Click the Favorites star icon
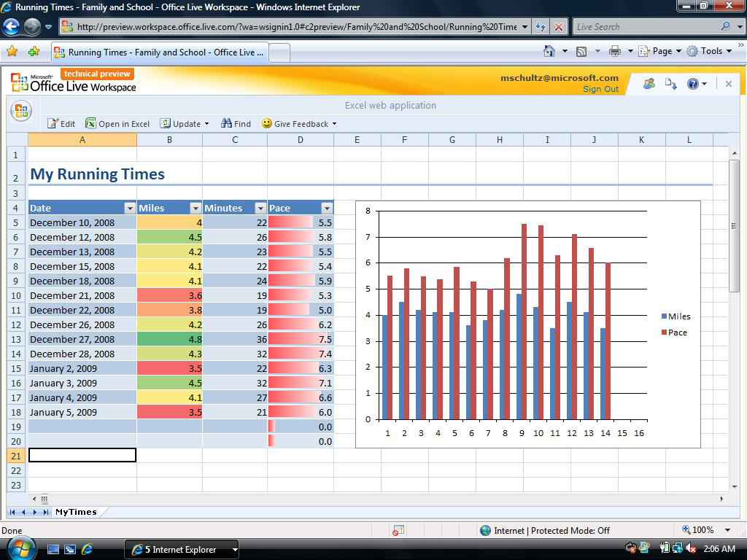 [x=12, y=52]
